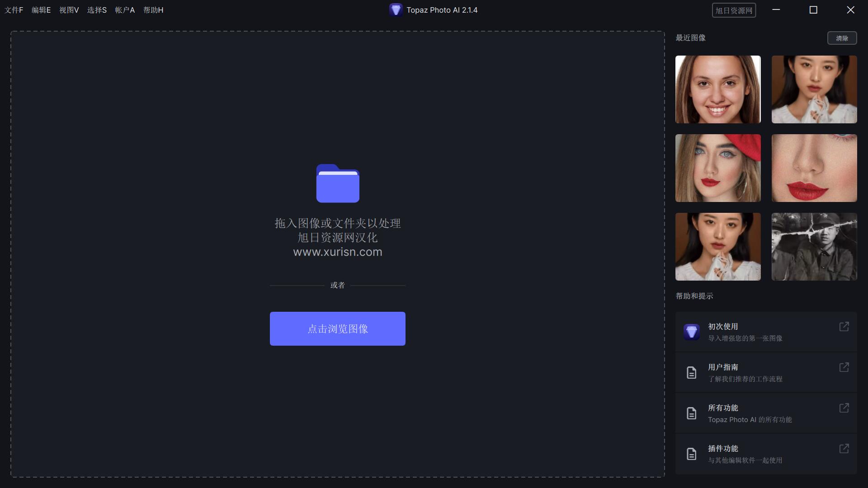Click the gem icon beside 初次使用
This screenshot has height=488, width=868.
[x=692, y=332]
